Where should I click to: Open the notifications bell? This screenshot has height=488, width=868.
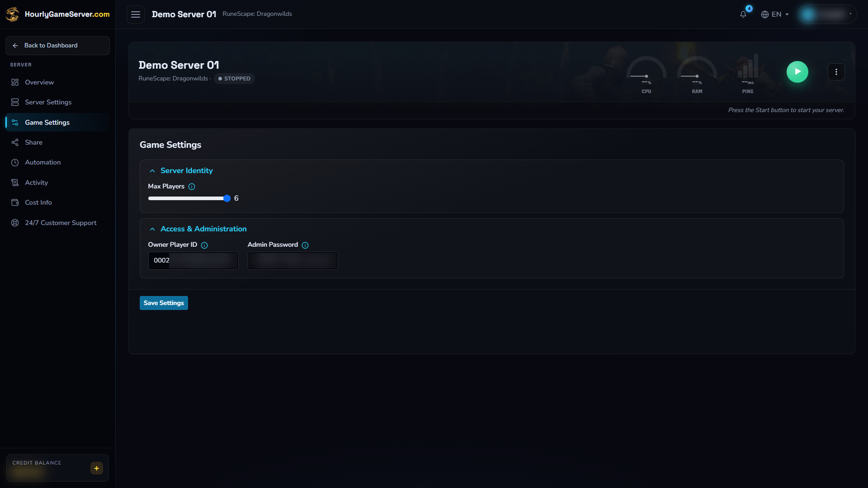(743, 14)
